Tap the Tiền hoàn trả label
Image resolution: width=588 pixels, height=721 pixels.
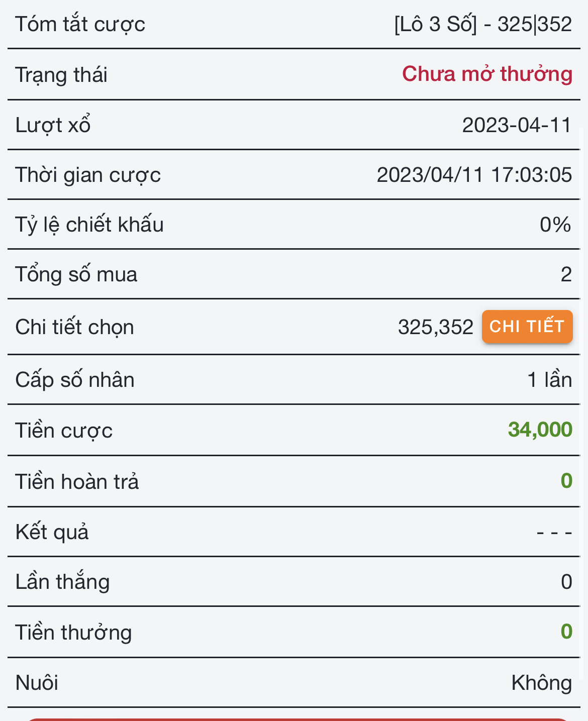77,481
